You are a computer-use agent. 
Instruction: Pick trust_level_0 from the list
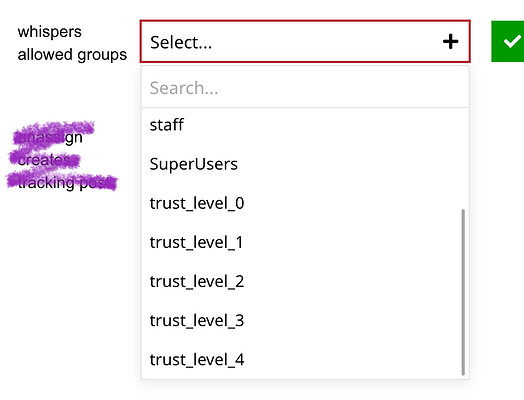305,203
